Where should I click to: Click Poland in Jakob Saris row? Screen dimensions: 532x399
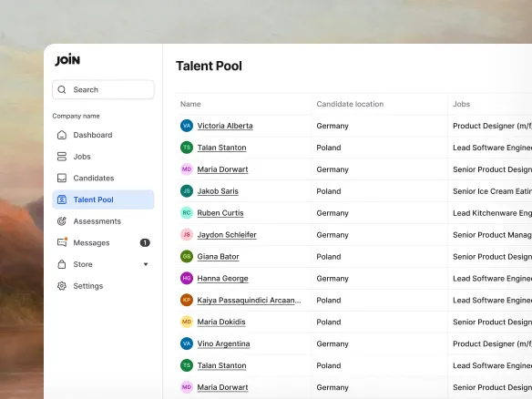(x=329, y=191)
